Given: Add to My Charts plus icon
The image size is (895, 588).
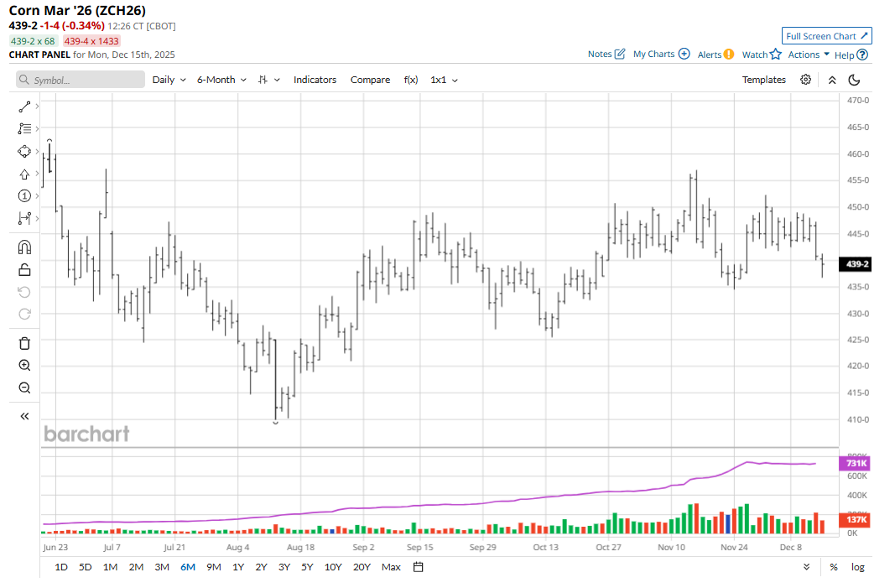Looking at the screenshot, I should [x=684, y=54].
